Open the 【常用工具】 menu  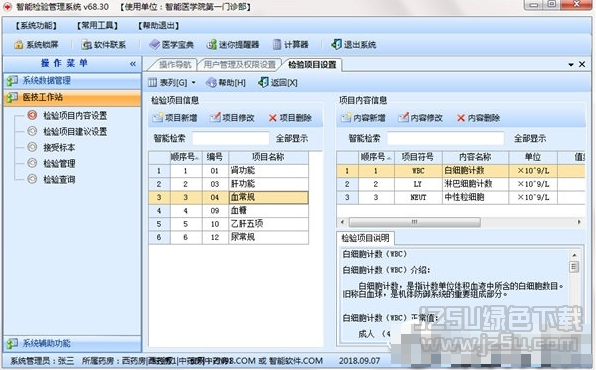pos(97,26)
